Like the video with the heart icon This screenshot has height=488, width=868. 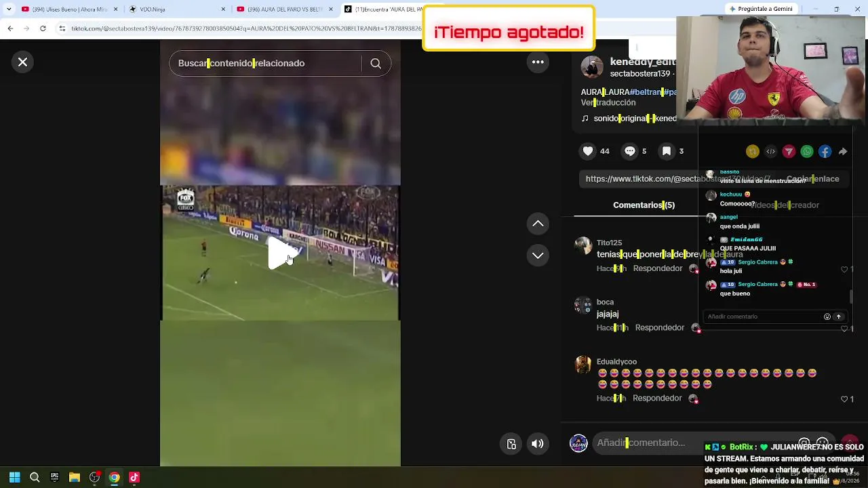click(588, 151)
